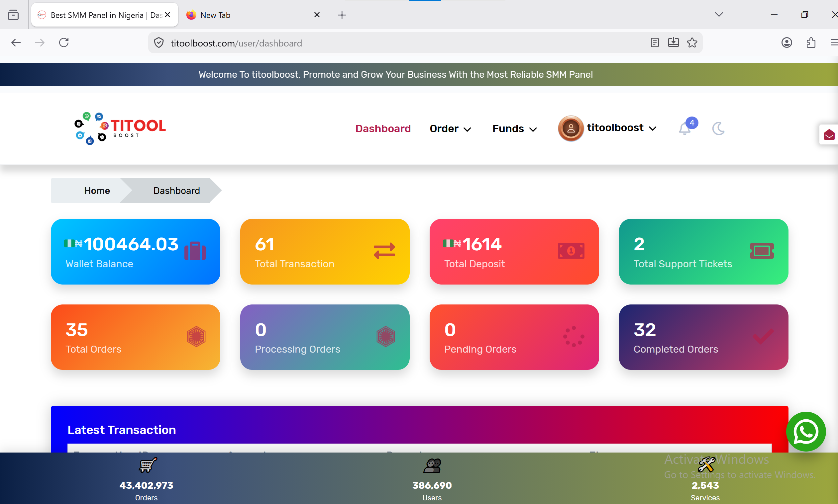Open the Firefox account profile icon
The image size is (838, 504).
[787, 43]
